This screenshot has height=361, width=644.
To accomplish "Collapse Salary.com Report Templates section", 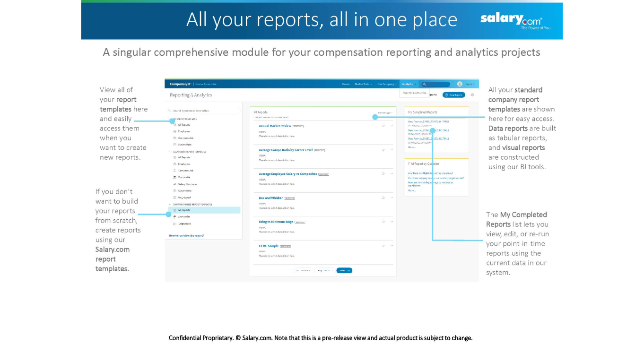I will (170, 152).
